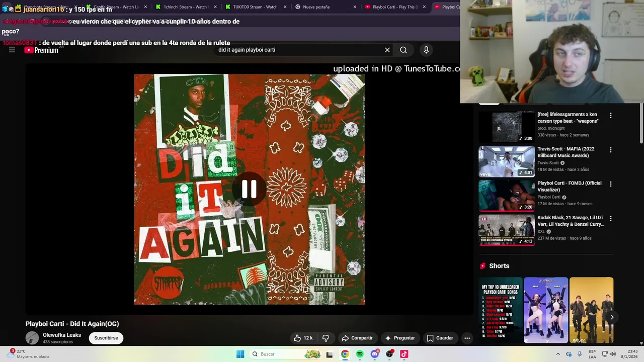
Task: Save the video with Guardar
Action: tap(440, 338)
